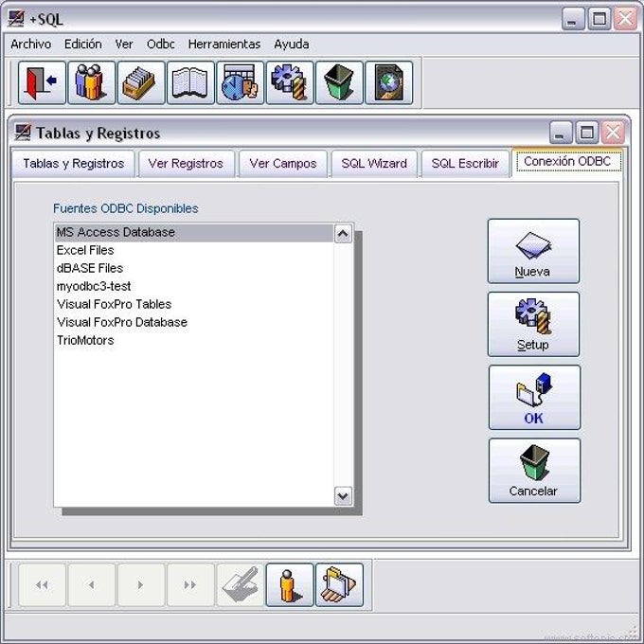This screenshot has width=644, height=644.
Task: Click the red door exit toolbar icon
Action: (42, 82)
